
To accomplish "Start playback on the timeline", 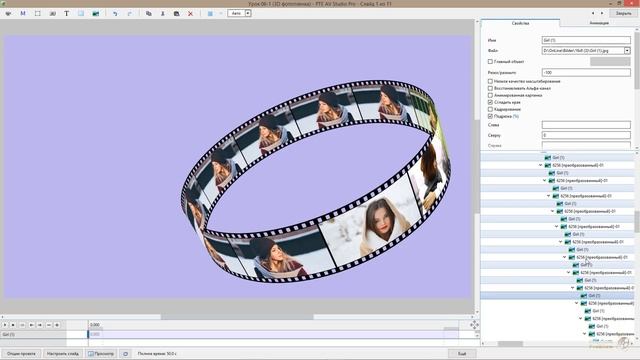I will (x=5, y=325).
